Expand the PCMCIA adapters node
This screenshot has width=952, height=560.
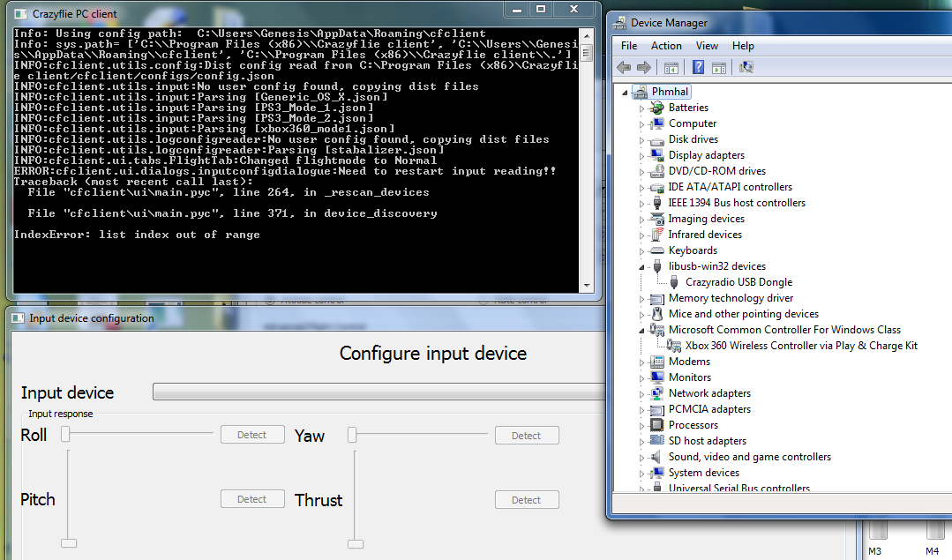(x=641, y=409)
